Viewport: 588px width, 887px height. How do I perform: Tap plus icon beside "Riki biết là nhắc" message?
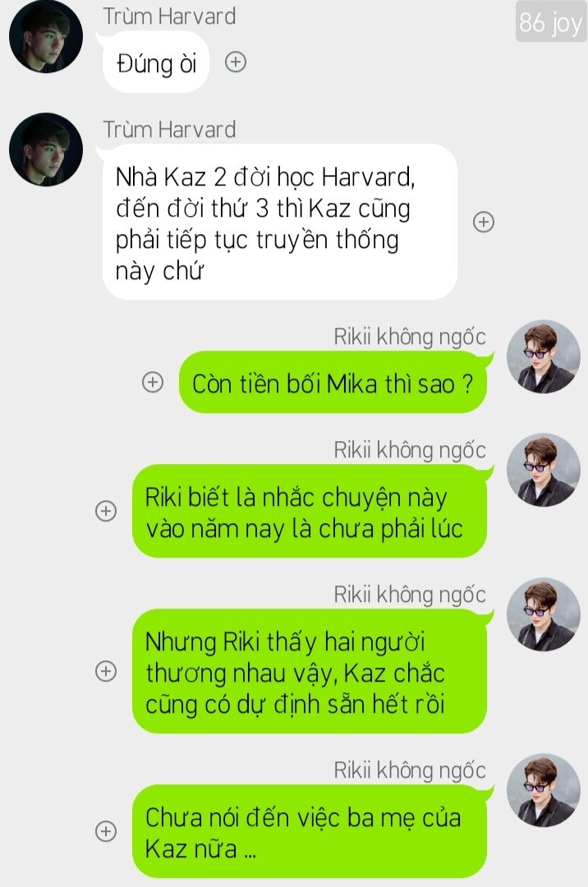click(x=106, y=511)
